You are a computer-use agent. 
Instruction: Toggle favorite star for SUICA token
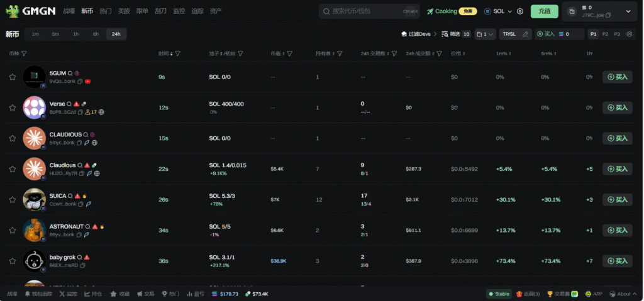coord(12,200)
